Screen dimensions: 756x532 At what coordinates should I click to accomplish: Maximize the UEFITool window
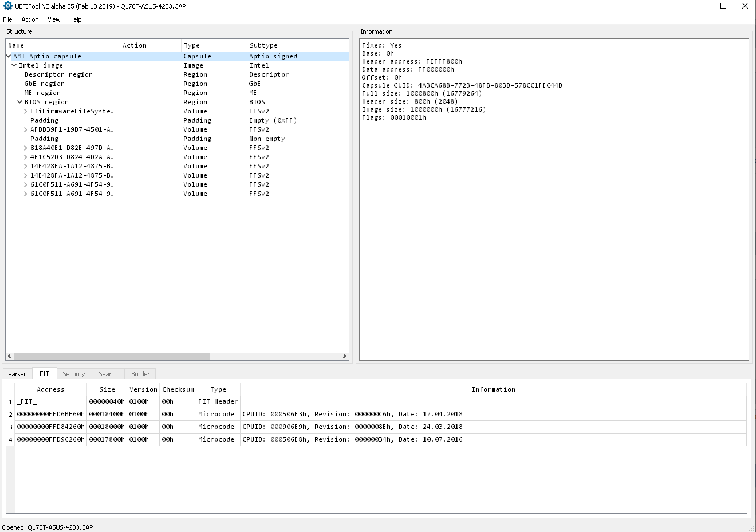coord(723,6)
